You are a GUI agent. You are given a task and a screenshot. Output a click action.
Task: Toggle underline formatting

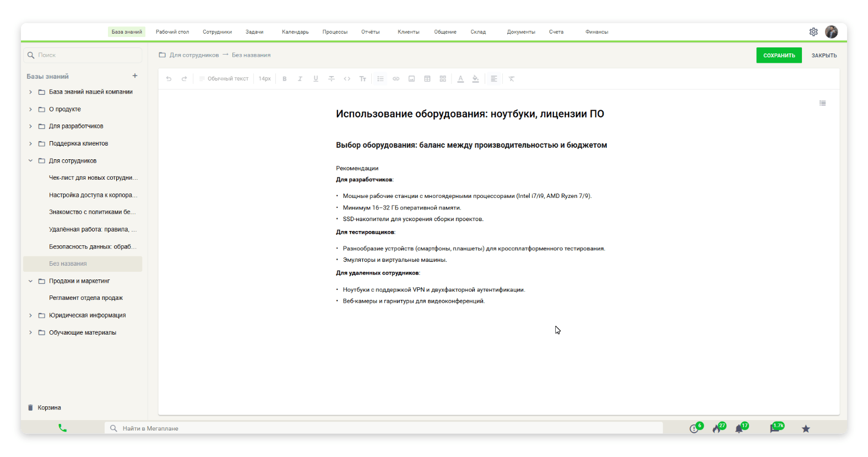click(x=316, y=79)
